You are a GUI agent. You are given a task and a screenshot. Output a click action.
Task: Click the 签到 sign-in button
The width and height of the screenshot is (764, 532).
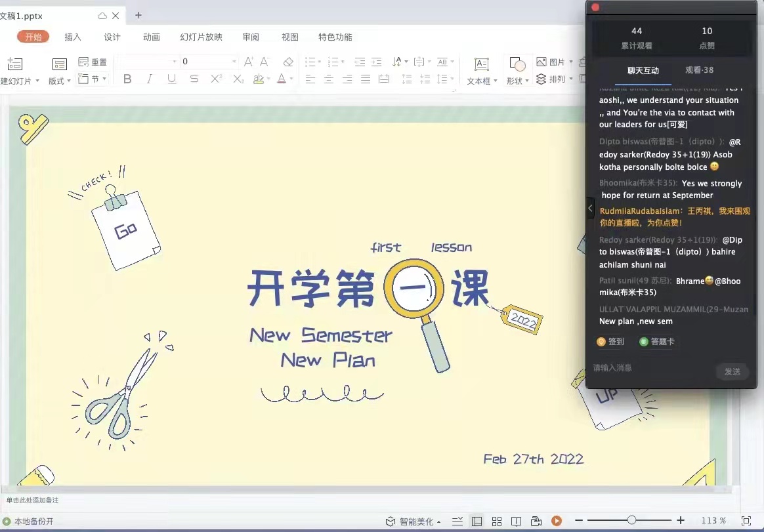[x=610, y=342]
